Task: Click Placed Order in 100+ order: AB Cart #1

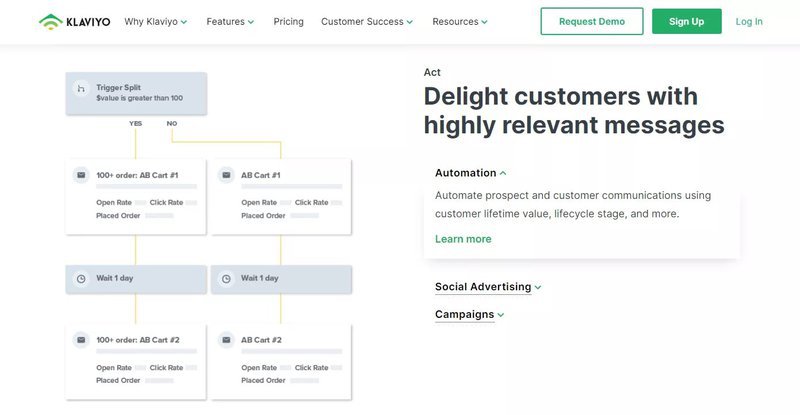Action: click(118, 216)
